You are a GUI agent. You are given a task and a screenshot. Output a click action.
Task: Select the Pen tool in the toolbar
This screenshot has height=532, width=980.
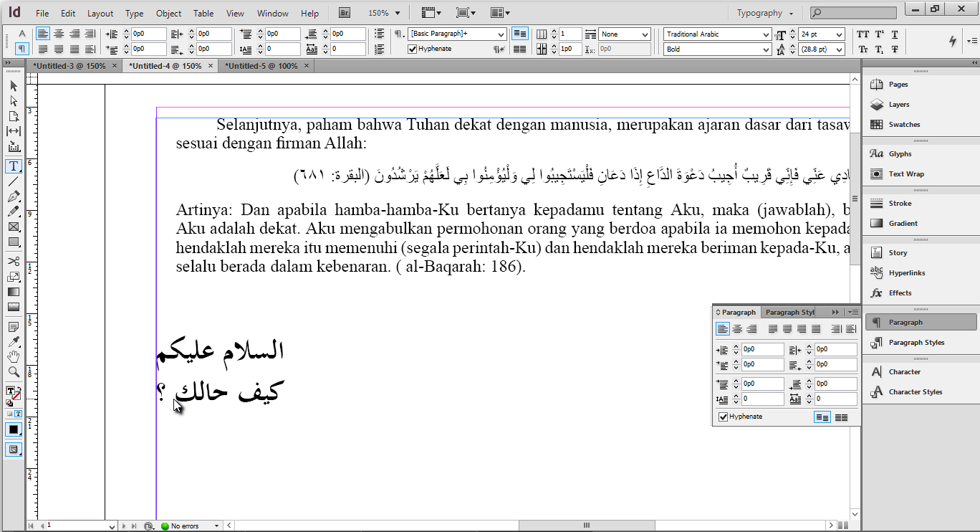coord(13,196)
